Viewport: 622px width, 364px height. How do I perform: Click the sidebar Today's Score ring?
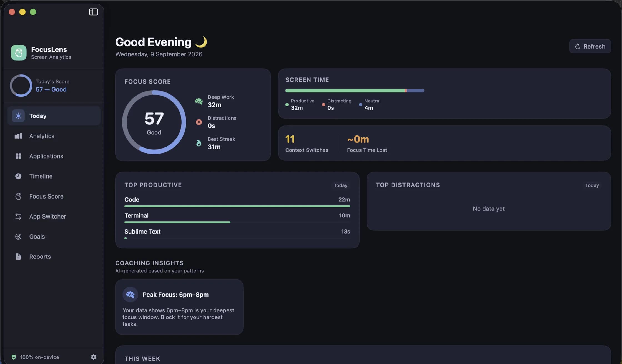click(21, 86)
